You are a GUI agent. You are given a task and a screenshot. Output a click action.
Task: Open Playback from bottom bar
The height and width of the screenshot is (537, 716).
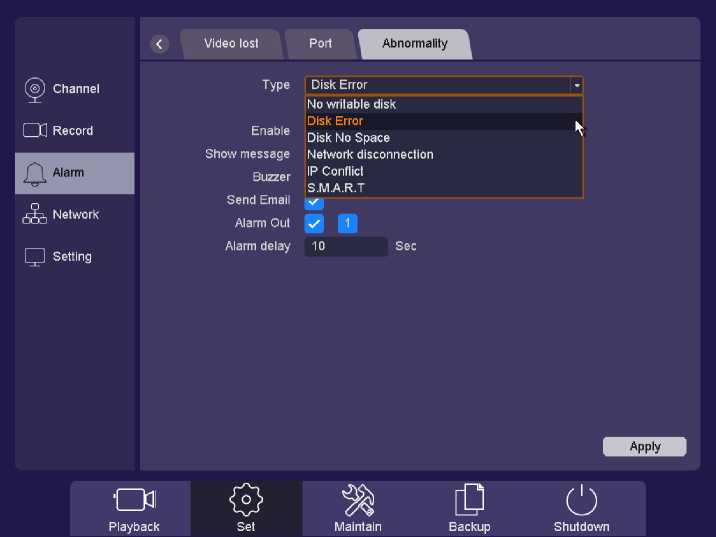[x=134, y=507]
